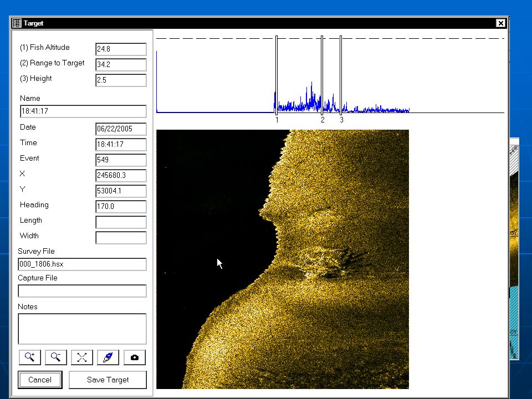Image resolution: width=532 pixels, height=399 pixels.
Task: Select signal marker 1 fish altitude line
Action: (277, 75)
